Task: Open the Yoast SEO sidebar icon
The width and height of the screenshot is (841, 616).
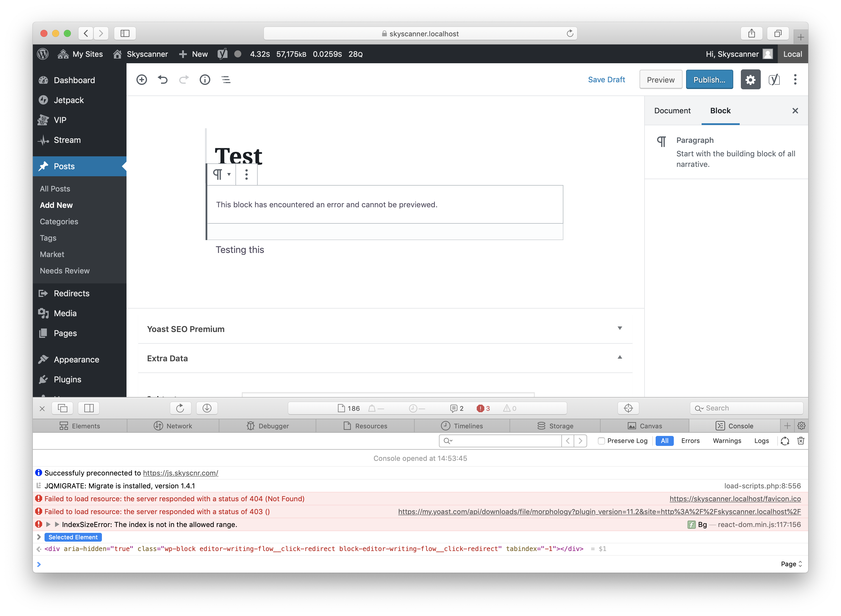Action: pyautogui.click(x=774, y=80)
